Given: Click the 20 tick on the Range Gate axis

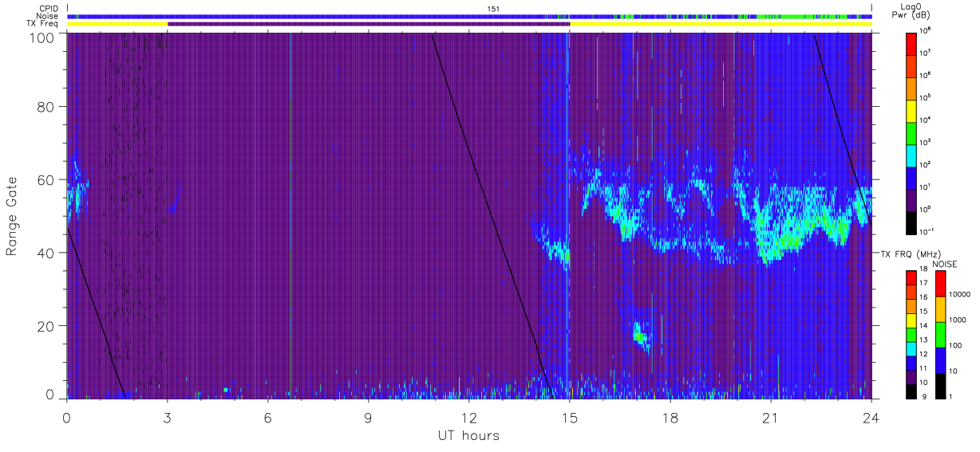Looking at the screenshot, I should pos(47,326).
